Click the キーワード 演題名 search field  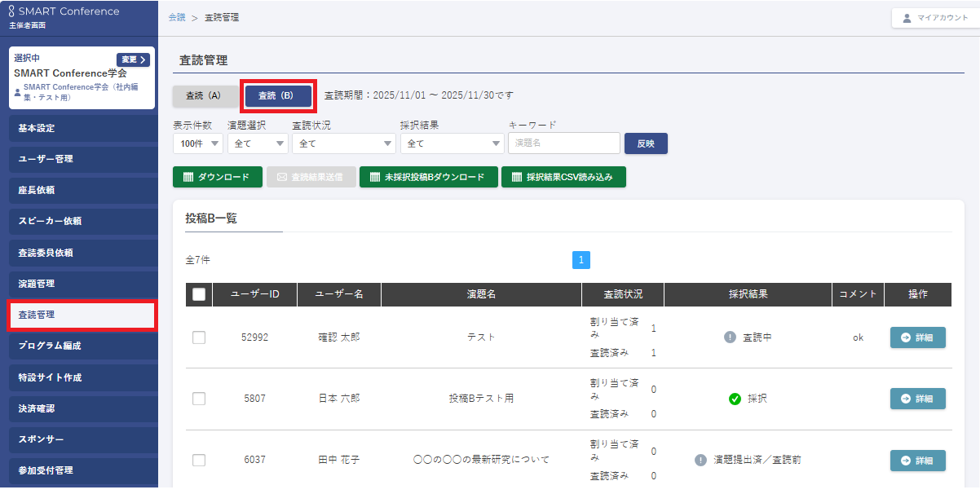(563, 143)
